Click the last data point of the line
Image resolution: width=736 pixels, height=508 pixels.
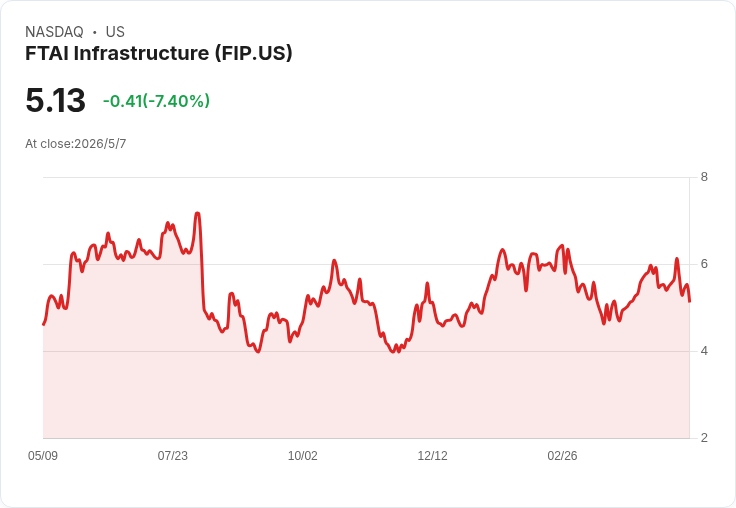(689, 301)
